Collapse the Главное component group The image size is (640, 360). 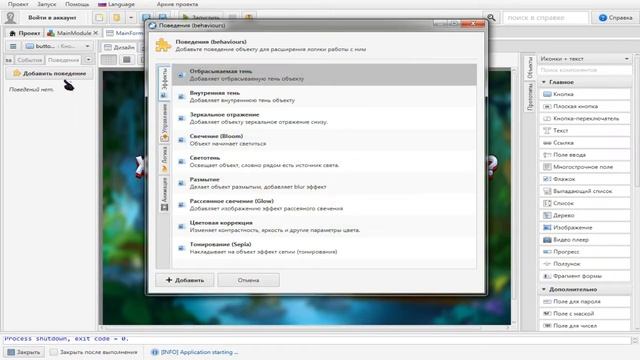coord(544,82)
